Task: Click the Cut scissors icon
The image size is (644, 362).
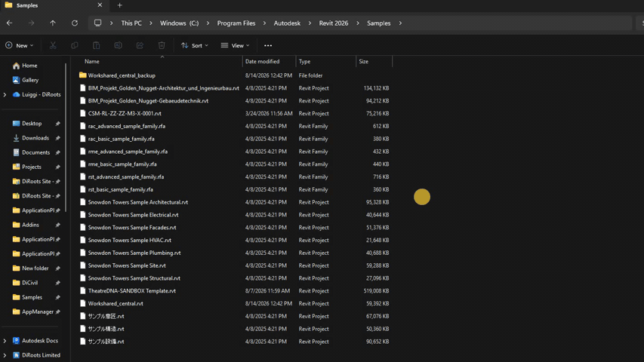Action: pyautogui.click(x=53, y=45)
